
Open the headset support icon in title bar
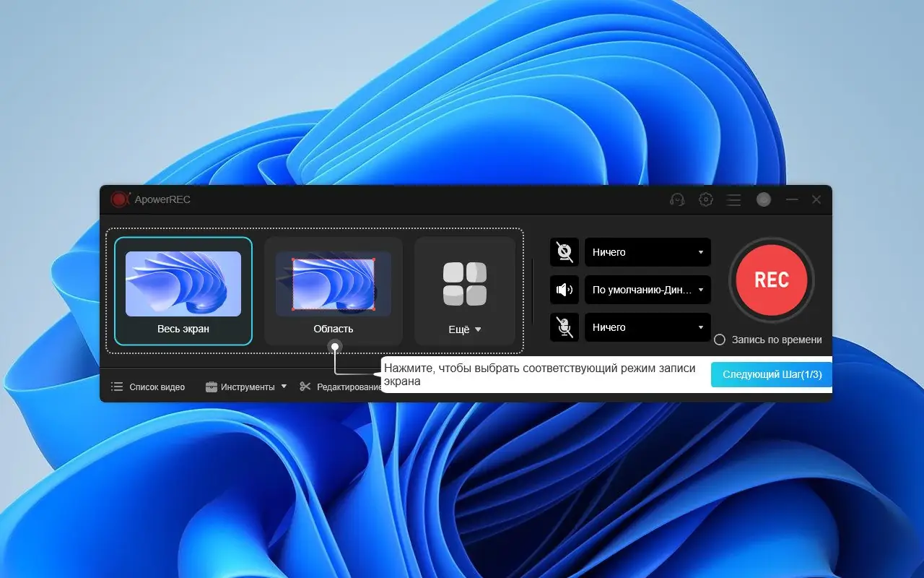tap(677, 199)
